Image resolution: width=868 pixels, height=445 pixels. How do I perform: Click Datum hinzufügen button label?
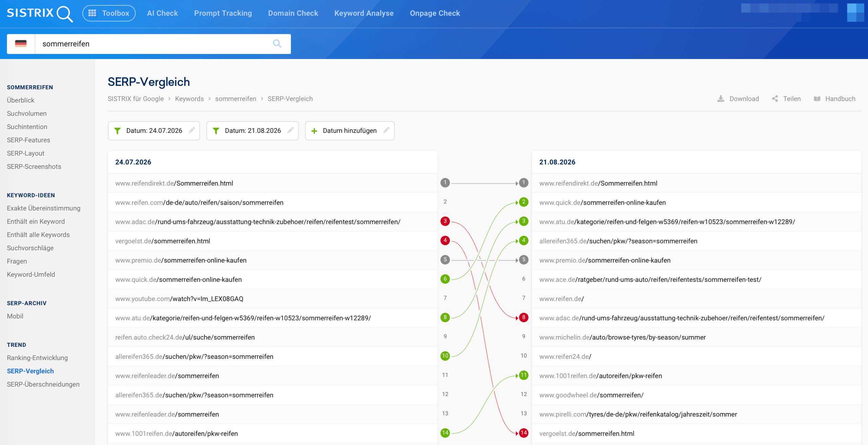(350, 131)
